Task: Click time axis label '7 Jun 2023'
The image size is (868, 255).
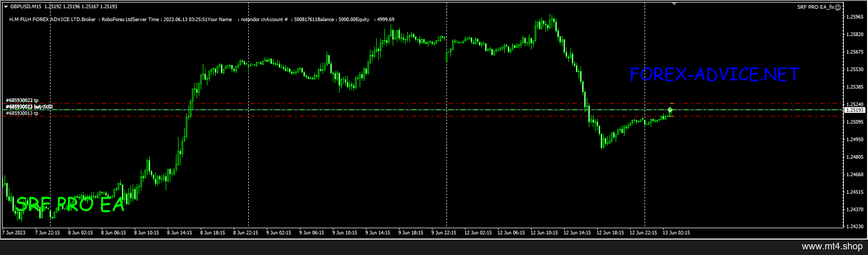Action: pyautogui.click(x=13, y=233)
